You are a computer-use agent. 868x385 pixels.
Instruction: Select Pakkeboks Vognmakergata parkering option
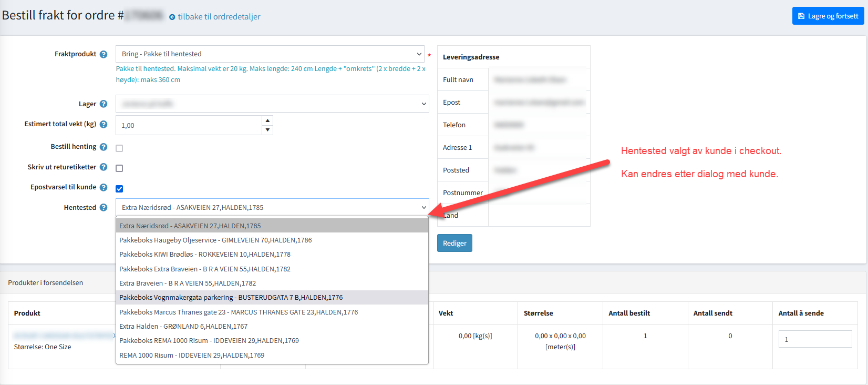coord(231,298)
